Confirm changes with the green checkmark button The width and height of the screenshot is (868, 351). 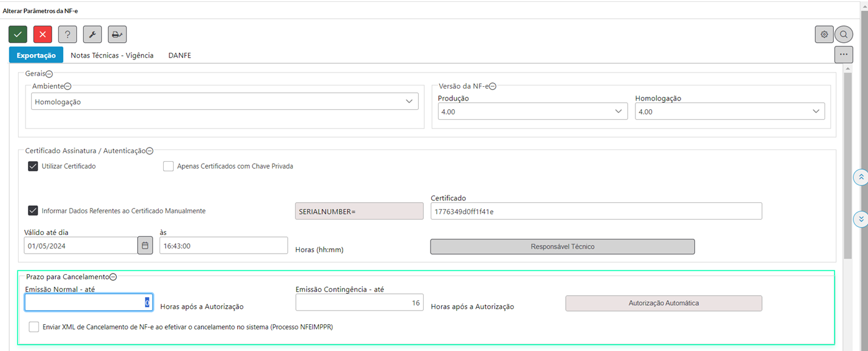click(x=18, y=34)
